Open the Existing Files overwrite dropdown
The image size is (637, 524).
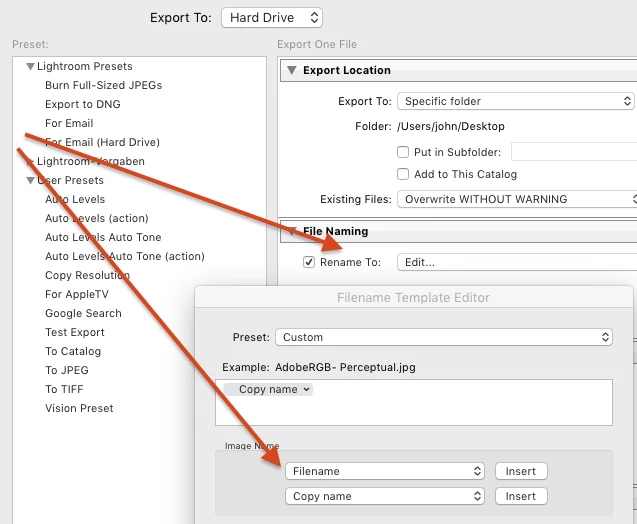click(517, 199)
